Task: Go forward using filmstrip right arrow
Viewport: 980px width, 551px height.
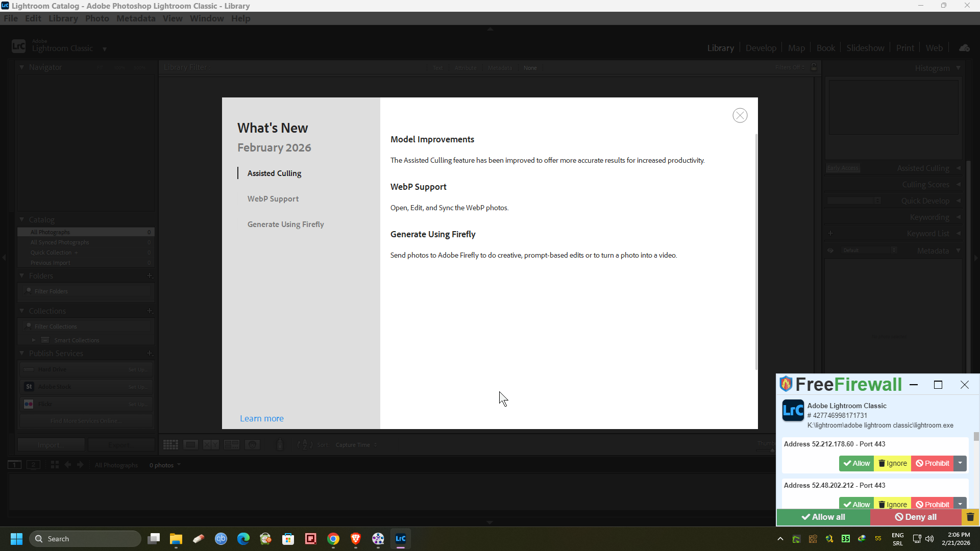Action: 80,465
